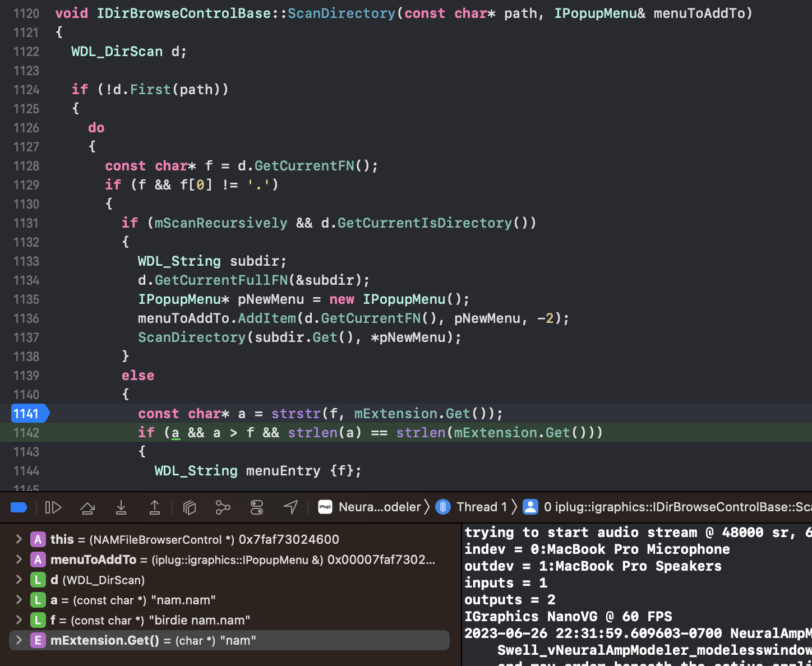Click the Step Over icon
The image size is (812, 666).
point(87,507)
